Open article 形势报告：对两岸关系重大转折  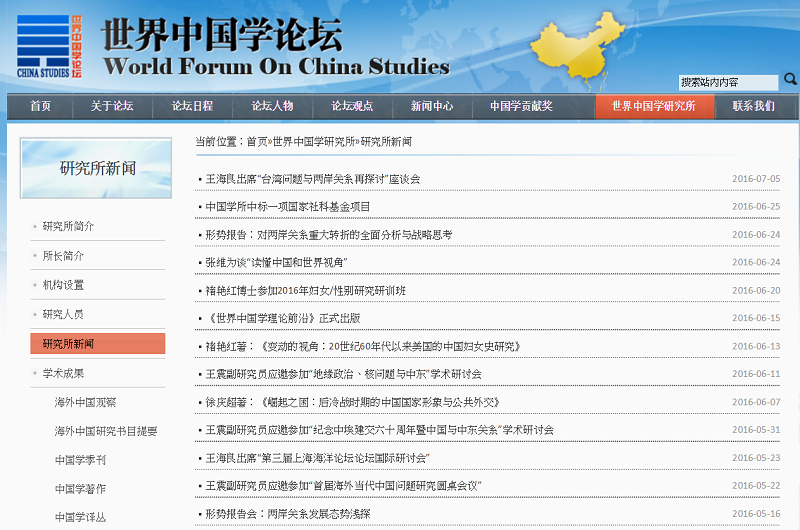(x=329, y=235)
